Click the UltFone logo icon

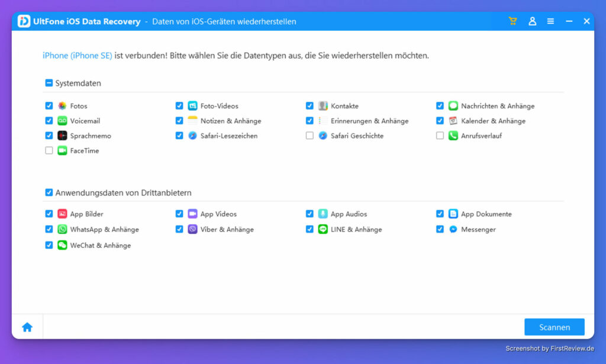tap(24, 21)
